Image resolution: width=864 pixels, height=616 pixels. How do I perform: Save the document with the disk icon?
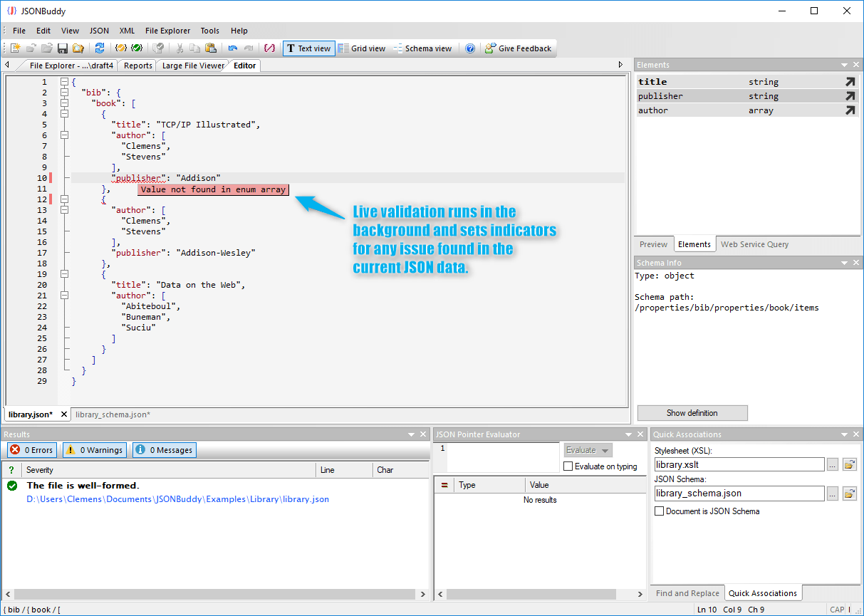[x=63, y=48]
